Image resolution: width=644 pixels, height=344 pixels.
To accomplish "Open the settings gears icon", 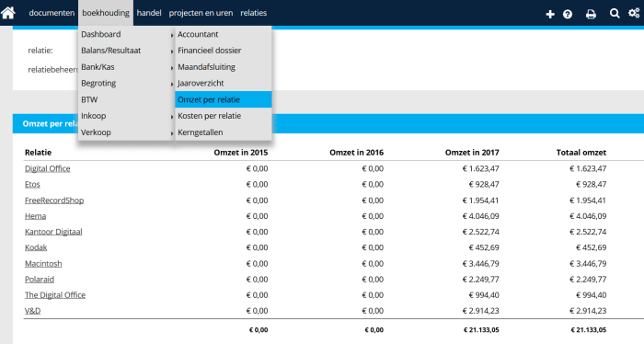I will 634,13.
